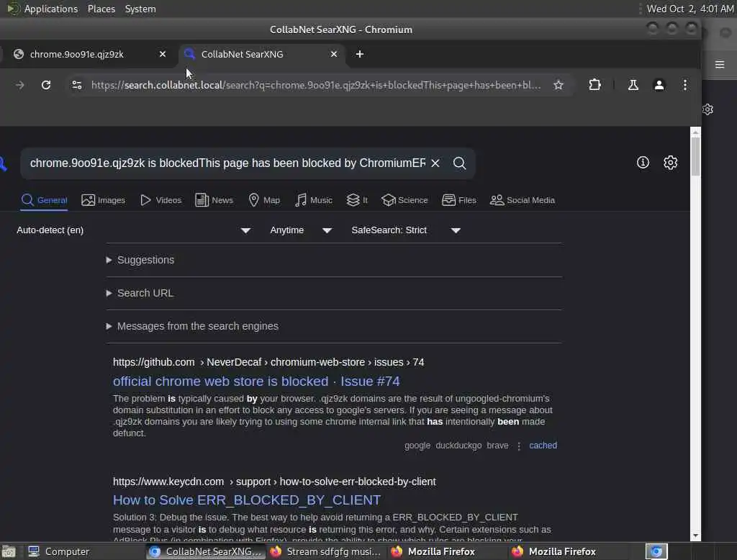Open How to Solve ERR_BLOCKED_BY_CLIENT result
This screenshot has width=737, height=560.
click(x=247, y=500)
